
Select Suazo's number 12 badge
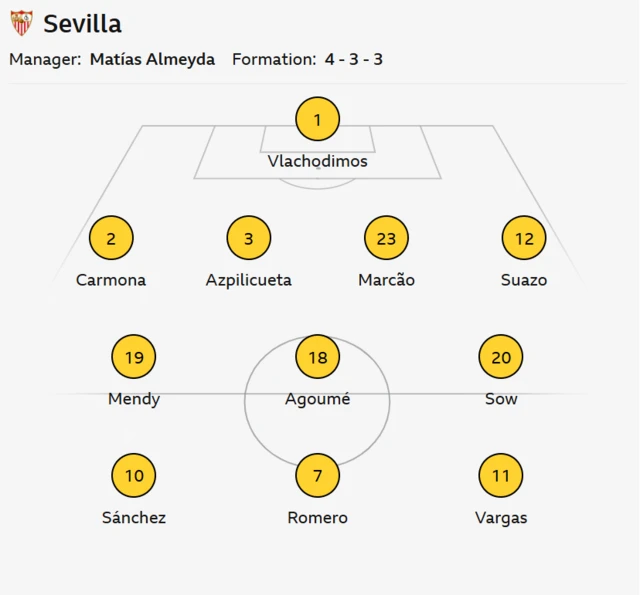click(x=524, y=239)
